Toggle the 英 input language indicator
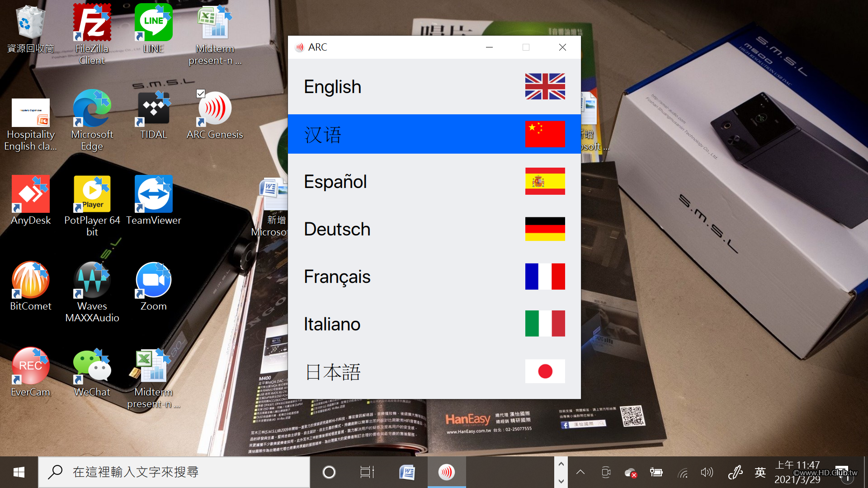868x488 pixels. (x=760, y=472)
